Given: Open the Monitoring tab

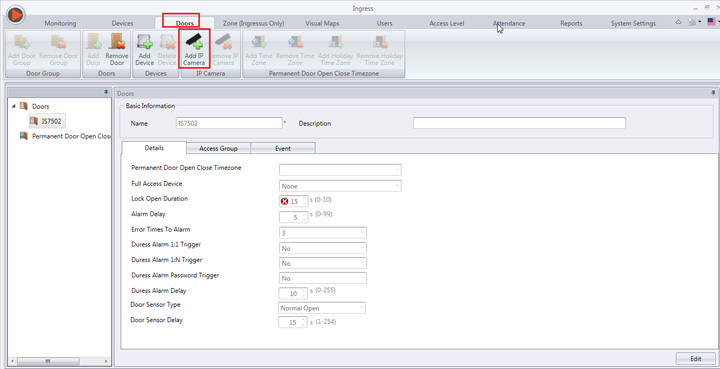Looking at the screenshot, I should [x=60, y=23].
